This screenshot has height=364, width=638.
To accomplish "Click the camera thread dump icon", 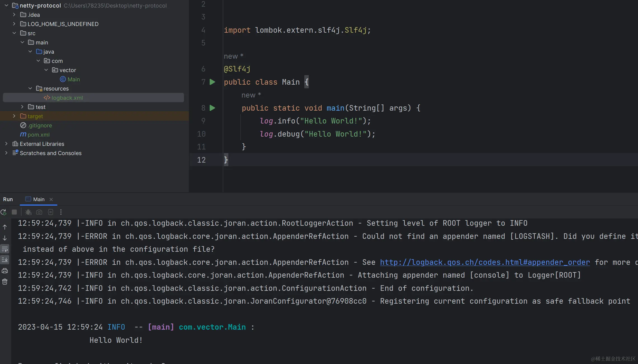I will point(39,212).
